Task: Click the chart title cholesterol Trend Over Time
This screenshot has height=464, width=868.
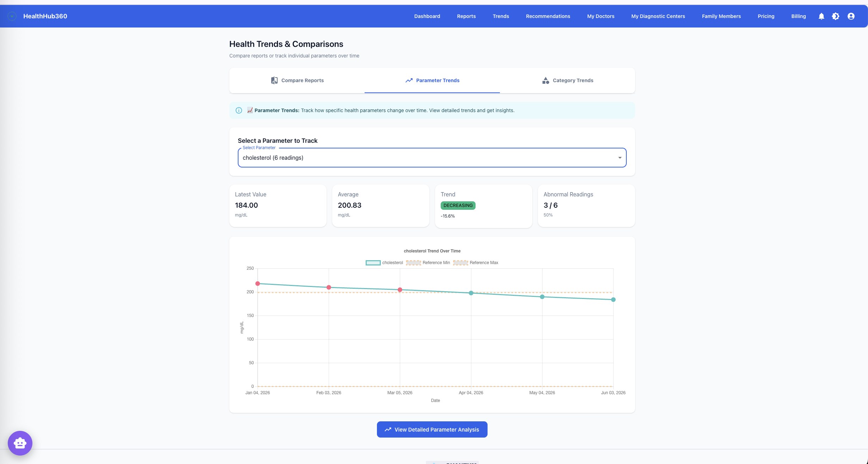Action: (x=432, y=251)
